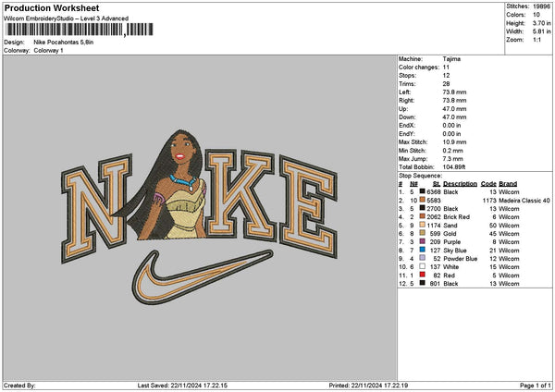Click the 'Created By:' footer label

coord(19,386)
